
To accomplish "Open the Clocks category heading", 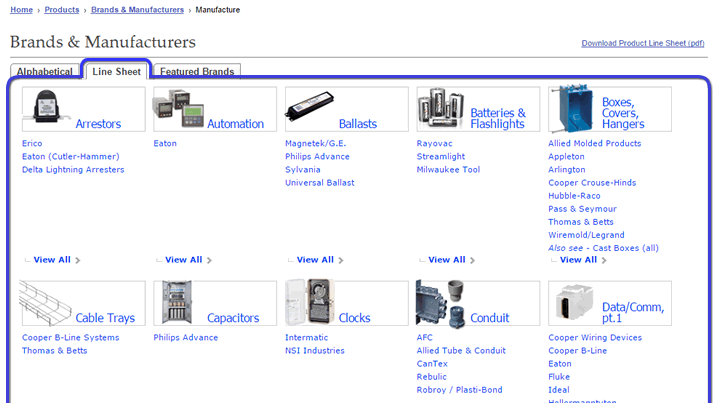I will (x=354, y=318).
